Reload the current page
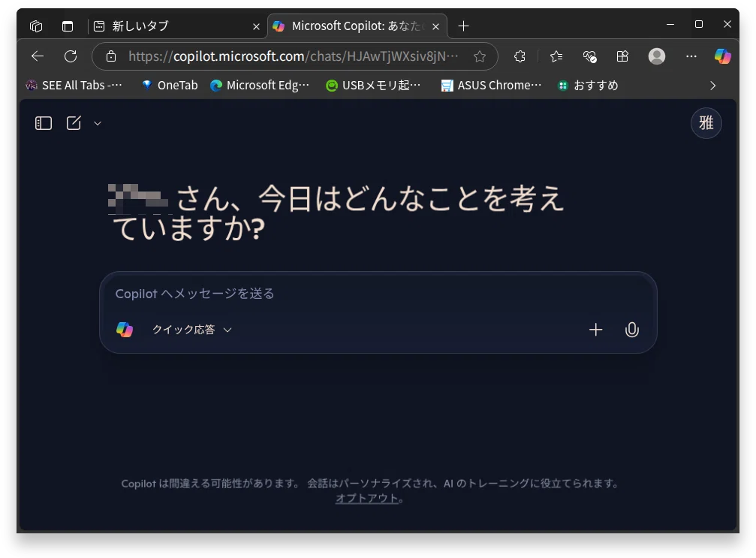Image resolution: width=756 pixels, height=558 pixels. click(71, 56)
